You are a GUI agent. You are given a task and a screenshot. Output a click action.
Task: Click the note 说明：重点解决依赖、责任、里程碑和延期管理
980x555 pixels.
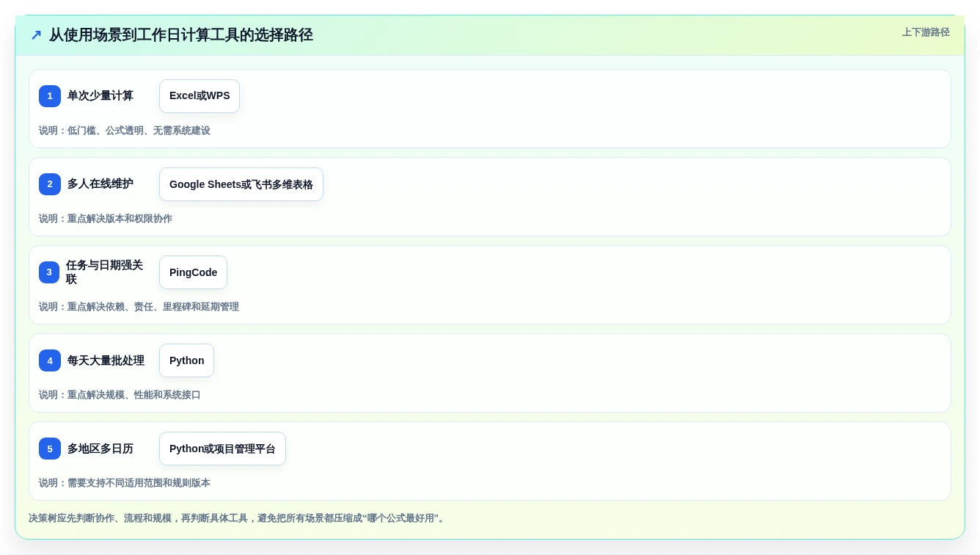tap(139, 307)
